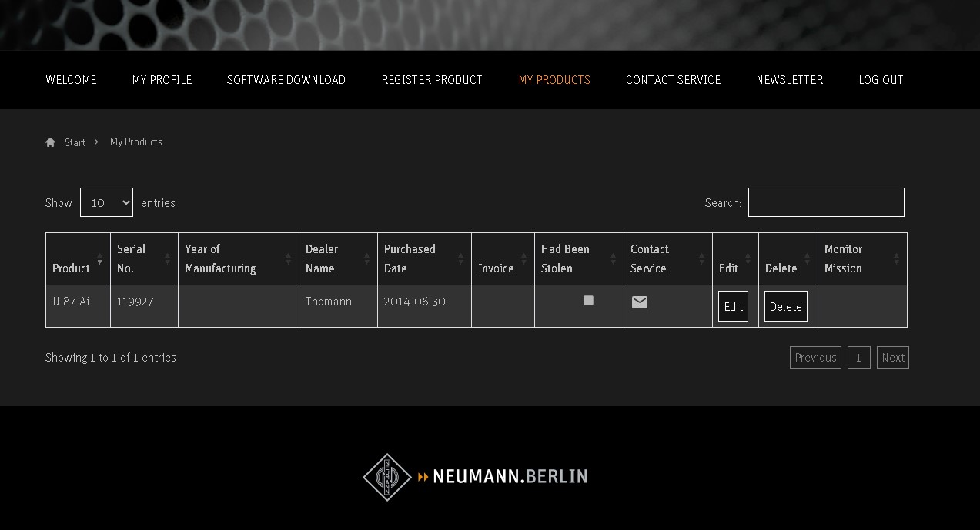Open My Profile from navigation
Screen dimensions: 980x530
coord(162,80)
